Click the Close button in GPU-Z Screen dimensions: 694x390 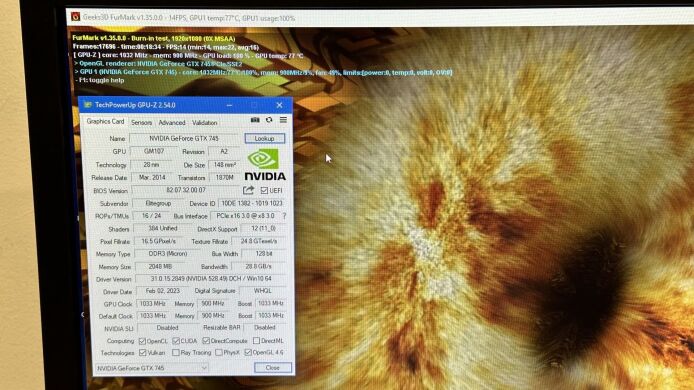point(273,368)
